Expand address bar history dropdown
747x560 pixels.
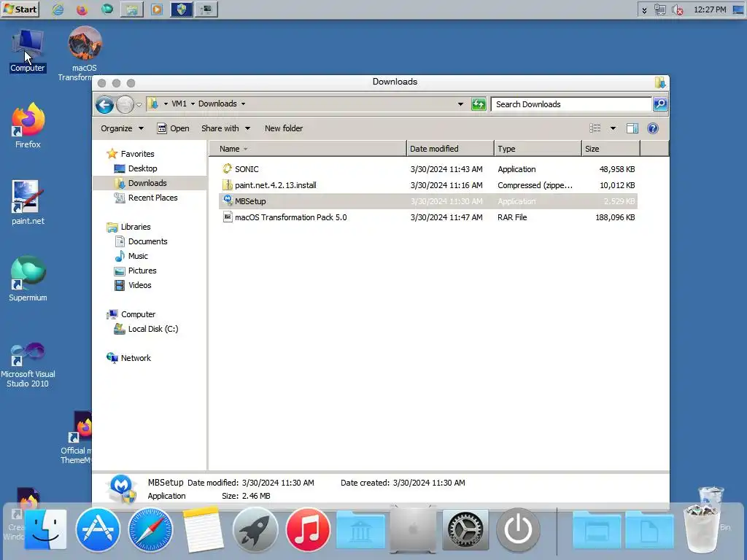[x=460, y=104]
